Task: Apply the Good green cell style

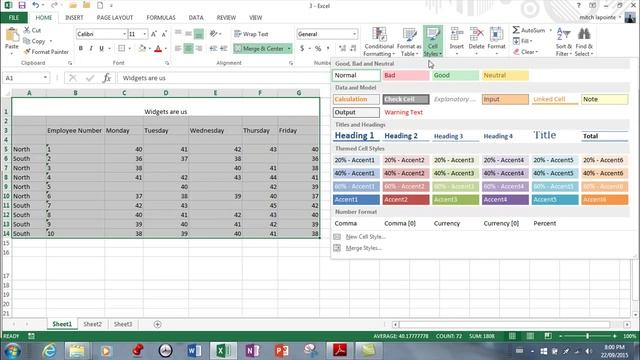Action: pyautogui.click(x=455, y=75)
